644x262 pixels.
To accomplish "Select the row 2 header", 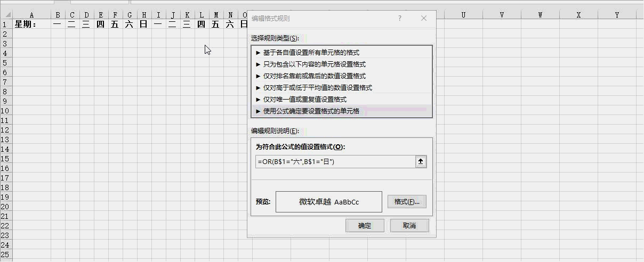I will tap(6, 34).
